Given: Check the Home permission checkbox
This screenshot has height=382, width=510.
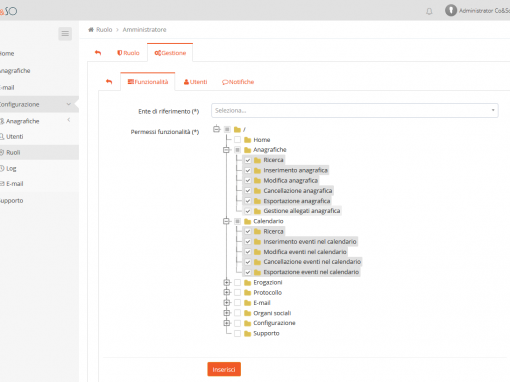Looking at the screenshot, I should point(237,140).
